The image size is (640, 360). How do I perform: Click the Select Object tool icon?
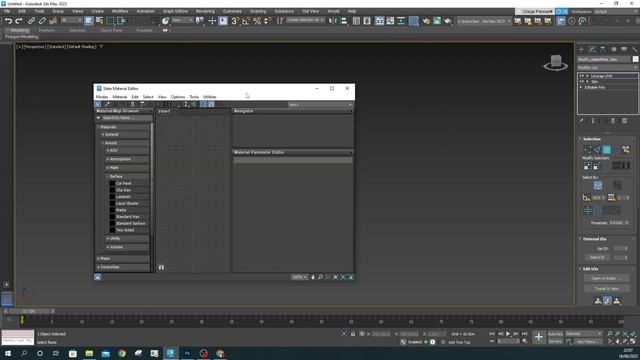coord(89,21)
